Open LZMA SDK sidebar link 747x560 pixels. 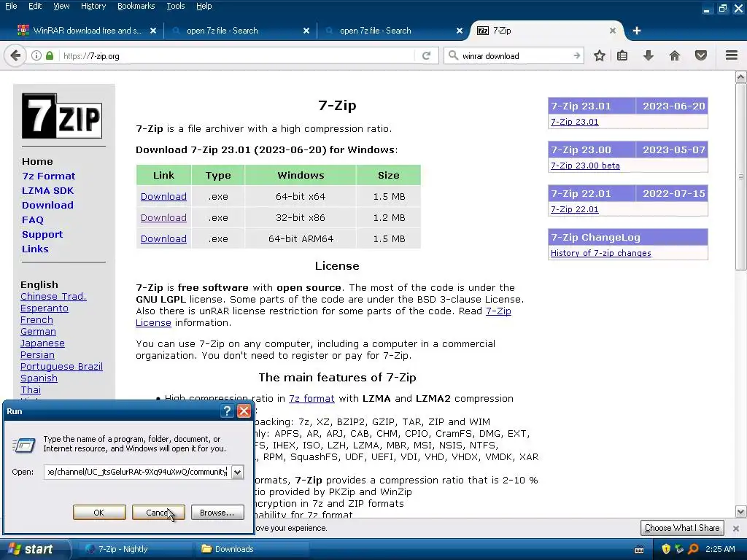pos(47,190)
